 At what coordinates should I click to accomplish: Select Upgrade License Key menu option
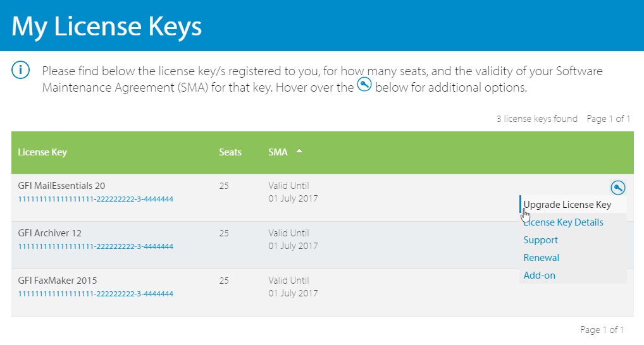(567, 204)
